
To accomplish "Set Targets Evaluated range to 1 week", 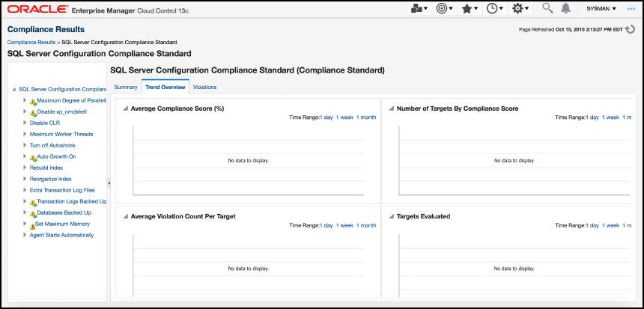I will tap(611, 225).
